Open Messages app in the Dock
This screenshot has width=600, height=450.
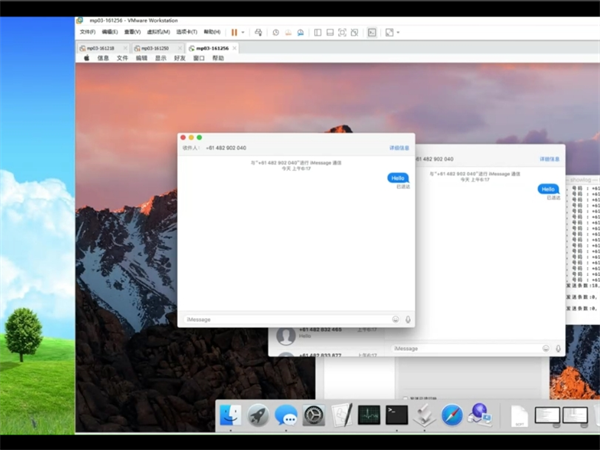coord(286,415)
